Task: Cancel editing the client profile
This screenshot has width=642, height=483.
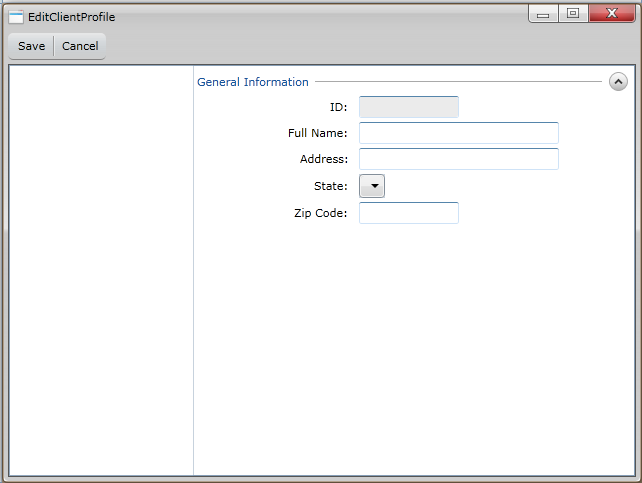Action: coord(80,46)
